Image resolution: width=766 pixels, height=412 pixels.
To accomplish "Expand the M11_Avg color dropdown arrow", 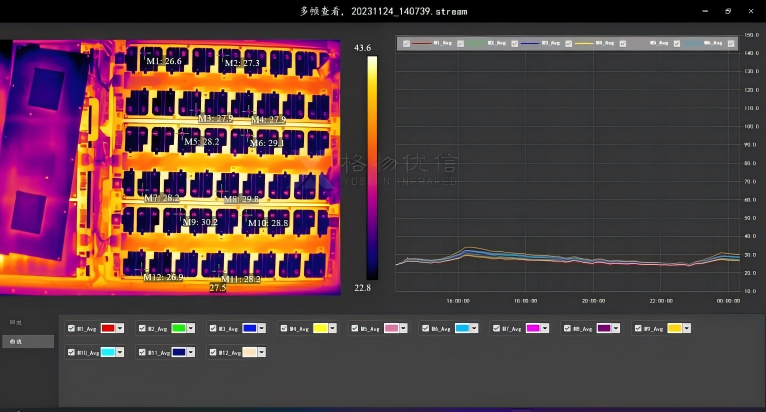I will point(191,352).
